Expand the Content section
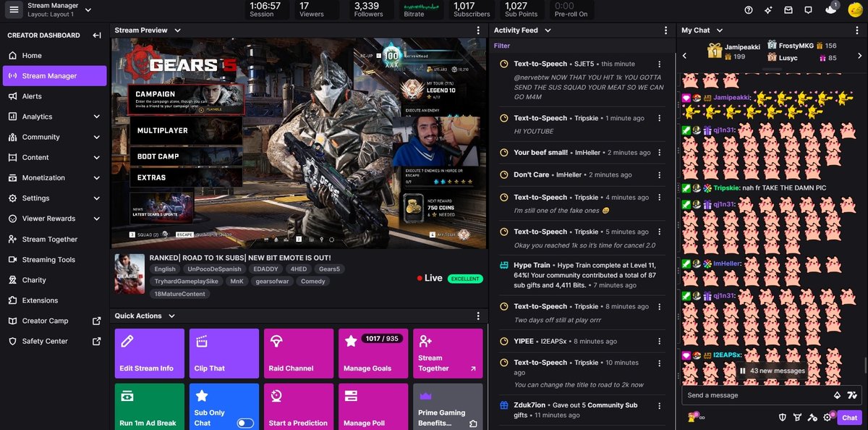 pyautogui.click(x=54, y=157)
